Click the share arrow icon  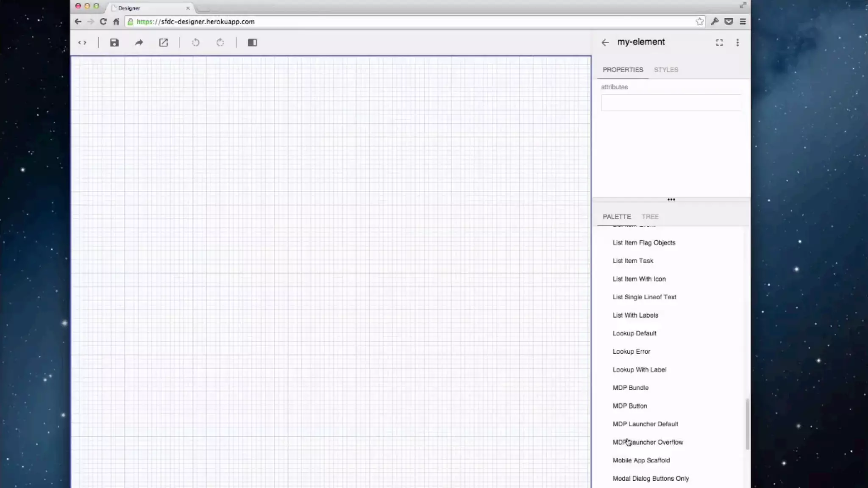[x=139, y=42]
